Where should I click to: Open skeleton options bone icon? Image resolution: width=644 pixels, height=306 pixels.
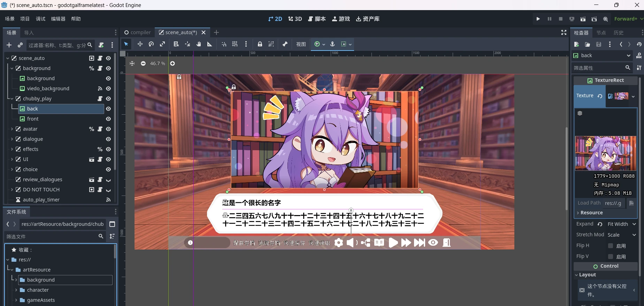[285, 44]
